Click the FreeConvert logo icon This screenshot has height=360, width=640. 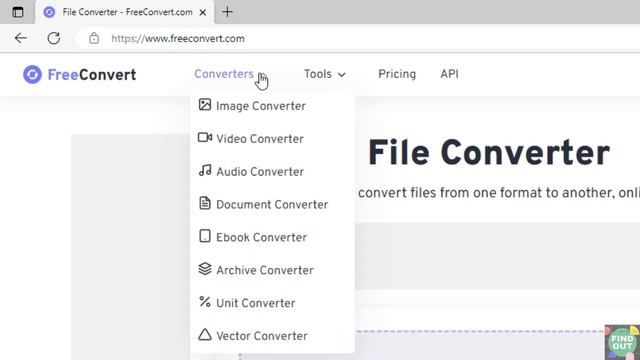coord(32,74)
